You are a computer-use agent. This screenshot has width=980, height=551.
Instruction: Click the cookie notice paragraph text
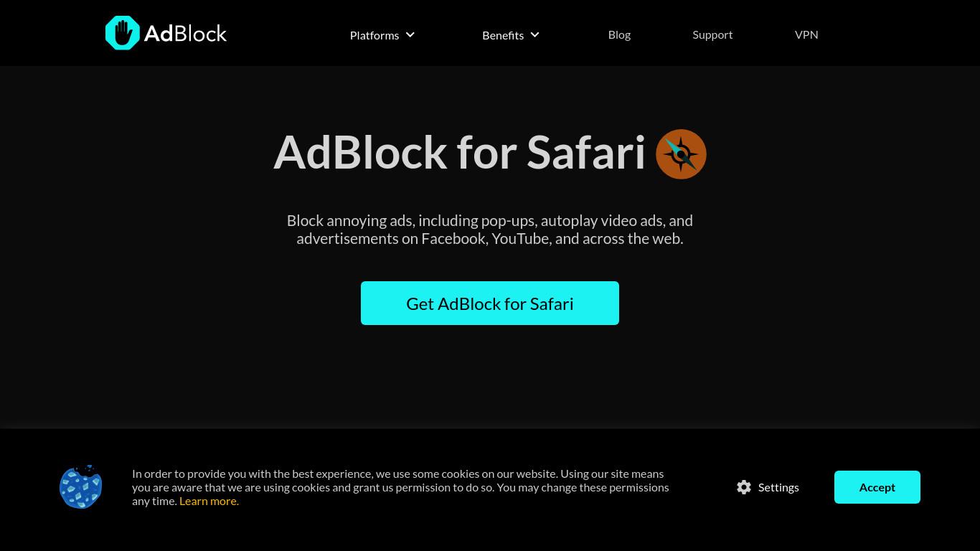(x=400, y=487)
